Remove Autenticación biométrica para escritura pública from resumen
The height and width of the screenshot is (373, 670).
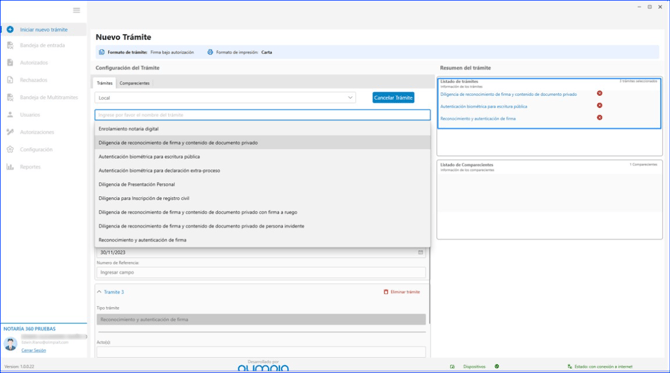coord(599,106)
